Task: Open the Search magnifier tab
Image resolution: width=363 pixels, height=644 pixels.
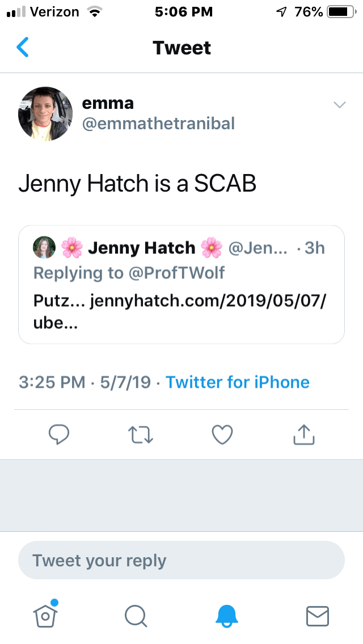Action: pyautogui.click(x=136, y=616)
